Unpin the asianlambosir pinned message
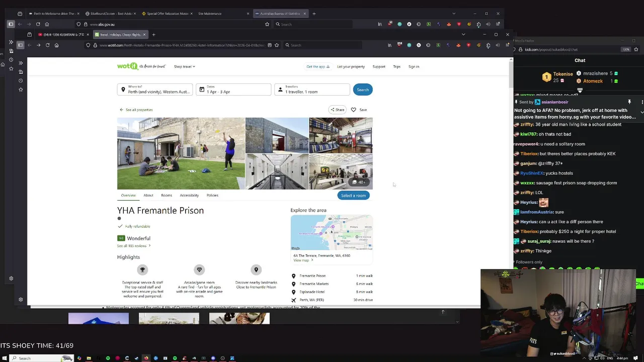This screenshot has width=644, height=362. point(629,102)
